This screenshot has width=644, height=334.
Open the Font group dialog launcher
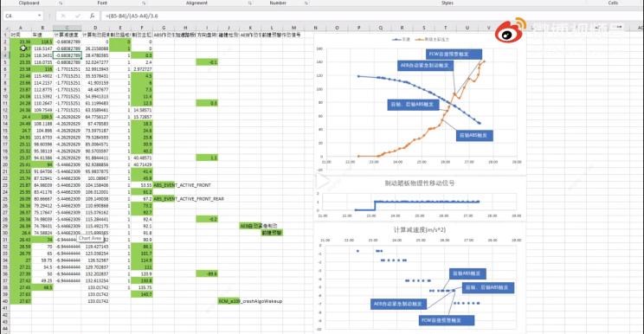click(x=144, y=3)
